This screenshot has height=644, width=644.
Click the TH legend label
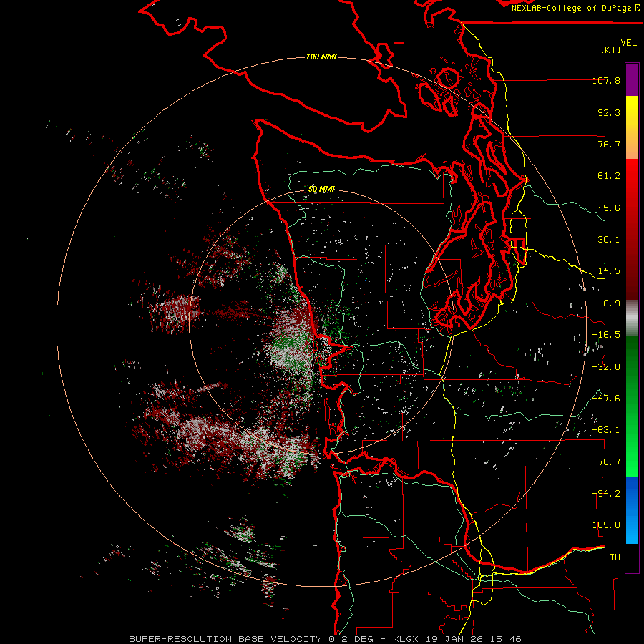coord(615,557)
